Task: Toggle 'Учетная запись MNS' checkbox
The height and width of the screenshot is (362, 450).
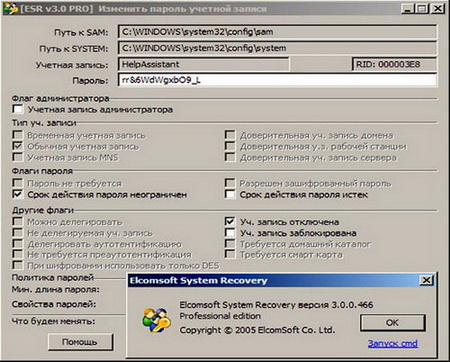Action: point(18,157)
